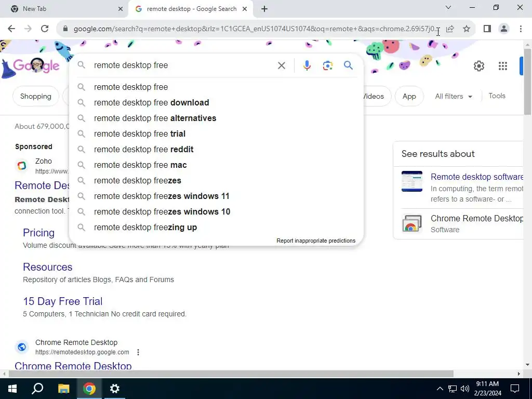Image resolution: width=532 pixels, height=399 pixels.
Task: Open the Google apps grid
Action: 503,66
